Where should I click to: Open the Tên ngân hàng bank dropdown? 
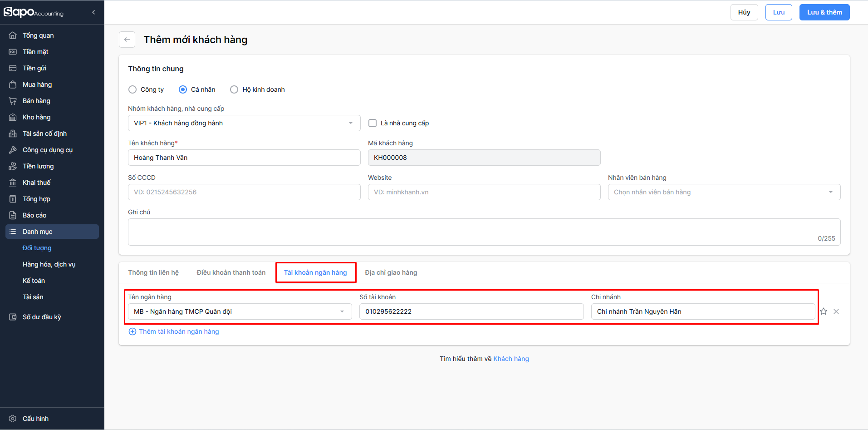click(240, 311)
